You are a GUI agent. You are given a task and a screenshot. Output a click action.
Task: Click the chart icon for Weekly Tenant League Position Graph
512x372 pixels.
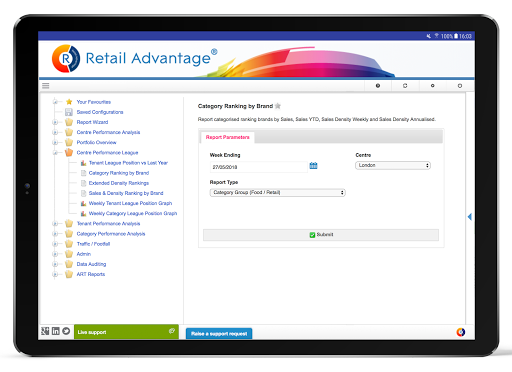tap(84, 203)
